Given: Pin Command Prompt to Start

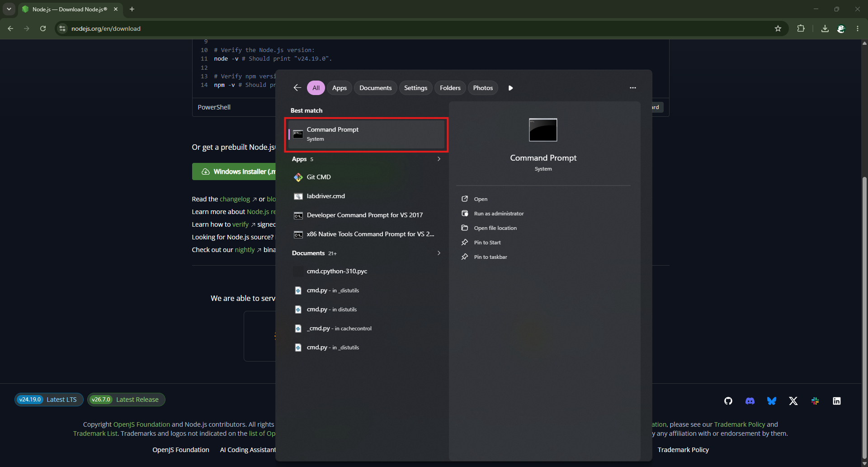Looking at the screenshot, I should [487, 243].
